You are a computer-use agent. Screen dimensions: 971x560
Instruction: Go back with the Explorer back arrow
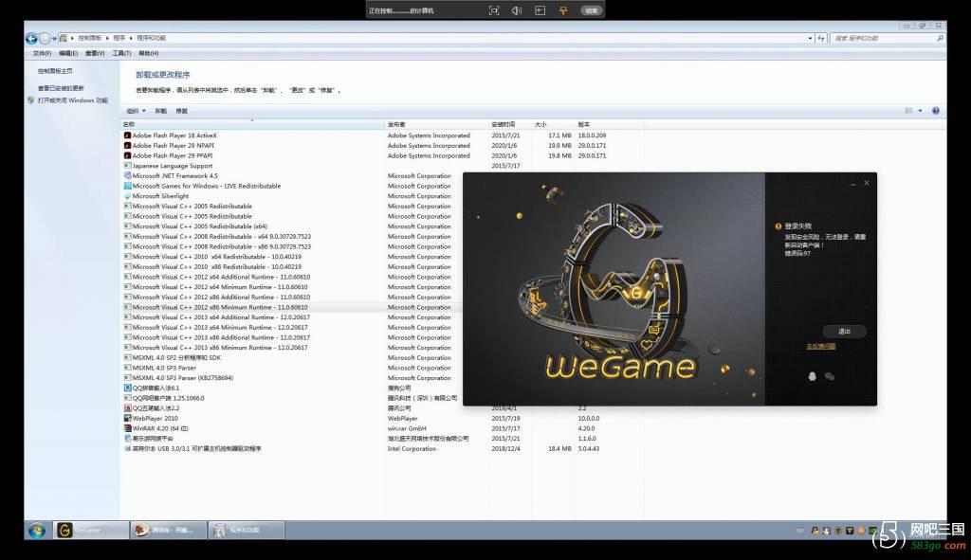[x=31, y=38]
